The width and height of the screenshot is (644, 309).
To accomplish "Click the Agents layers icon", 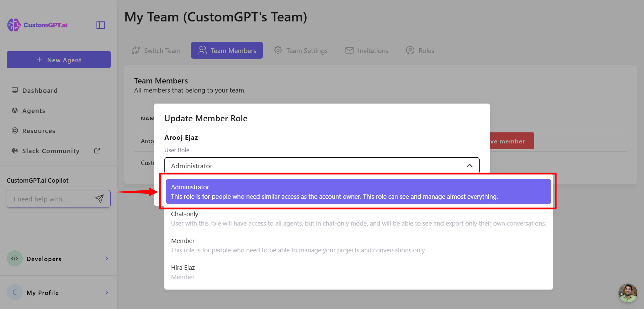I will click(15, 110).
